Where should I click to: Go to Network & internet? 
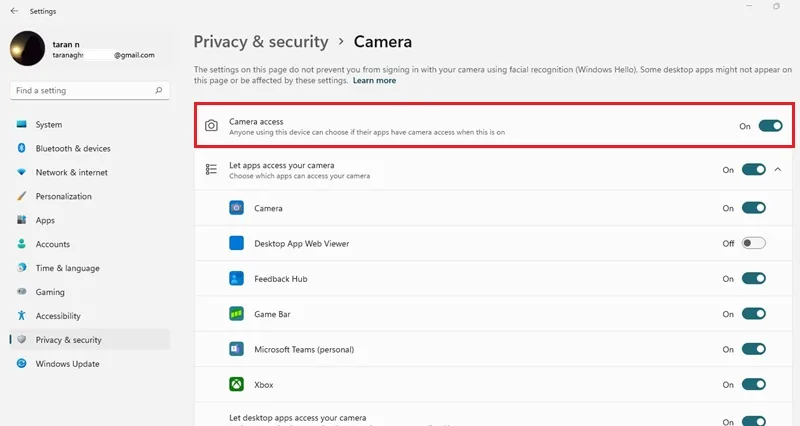click(x=89, y=172)
